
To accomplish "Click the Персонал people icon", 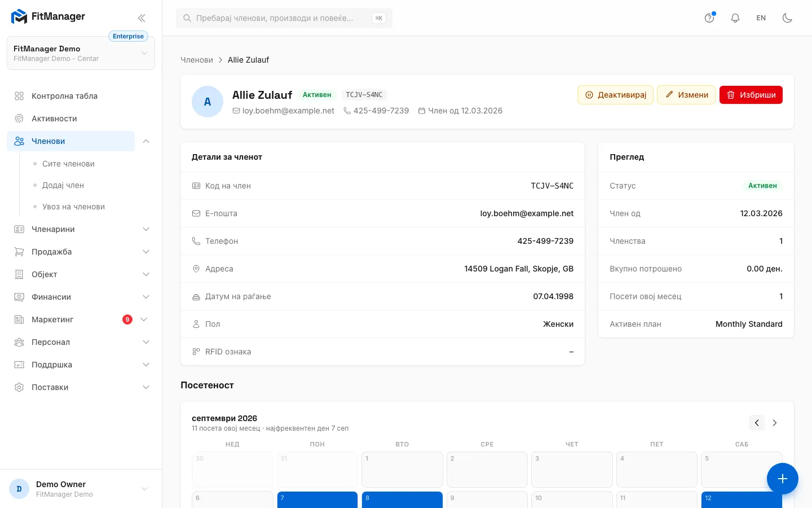I will (x=19, y=342).
